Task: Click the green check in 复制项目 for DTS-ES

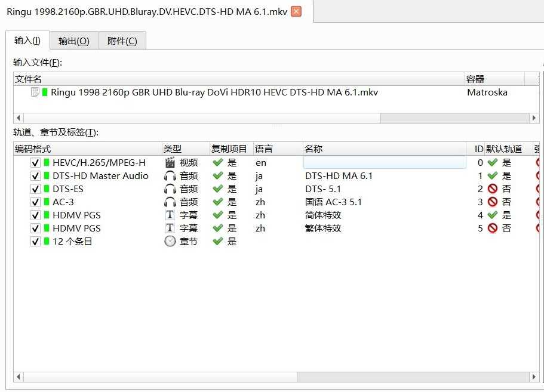Action: click(x=218, y=189)
